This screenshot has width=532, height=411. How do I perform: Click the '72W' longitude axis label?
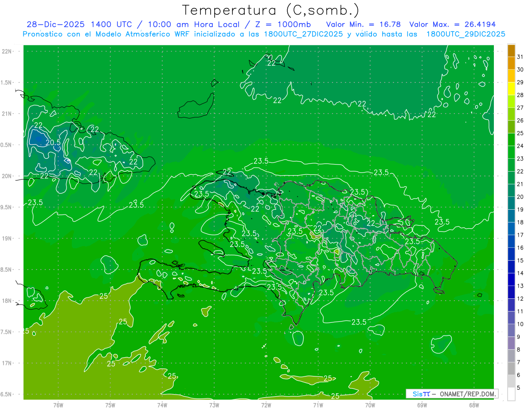click(266, 405)
